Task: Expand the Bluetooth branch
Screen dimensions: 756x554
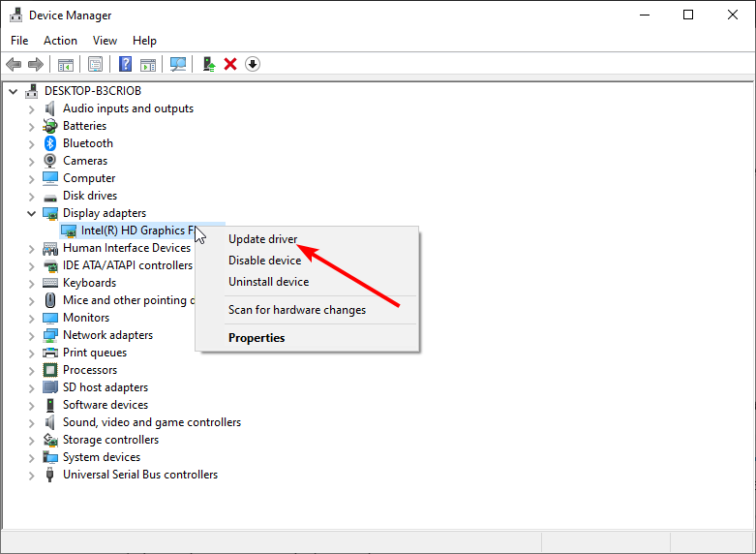Action: pyautogui.click(x=31, y=143)
